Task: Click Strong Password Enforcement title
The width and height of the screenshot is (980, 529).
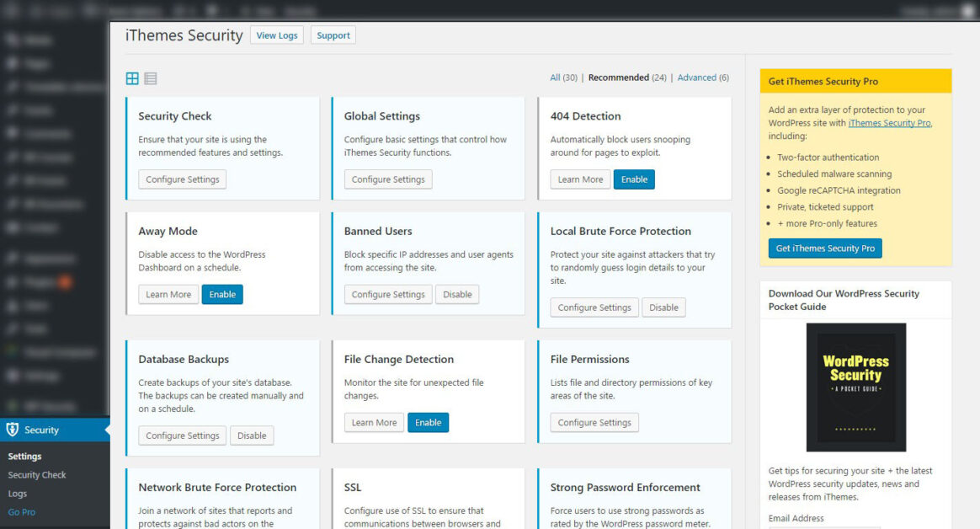Action: tap(625, 488)
